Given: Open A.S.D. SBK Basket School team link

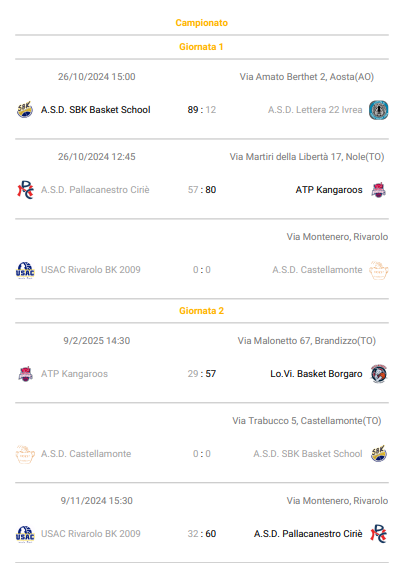Looking at the screenshot, I should tap(96, 110).
